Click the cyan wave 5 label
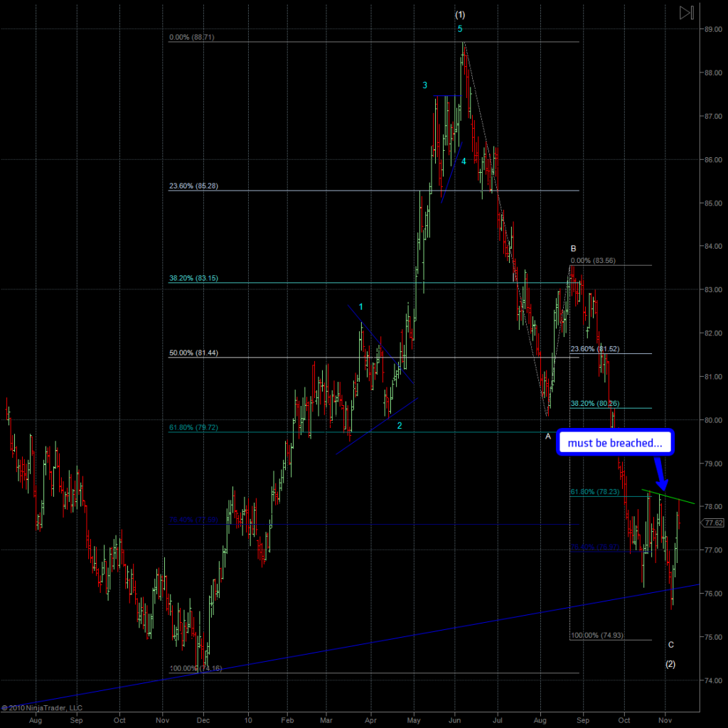Viewport: 728px width, 728px height. (460, 29)
